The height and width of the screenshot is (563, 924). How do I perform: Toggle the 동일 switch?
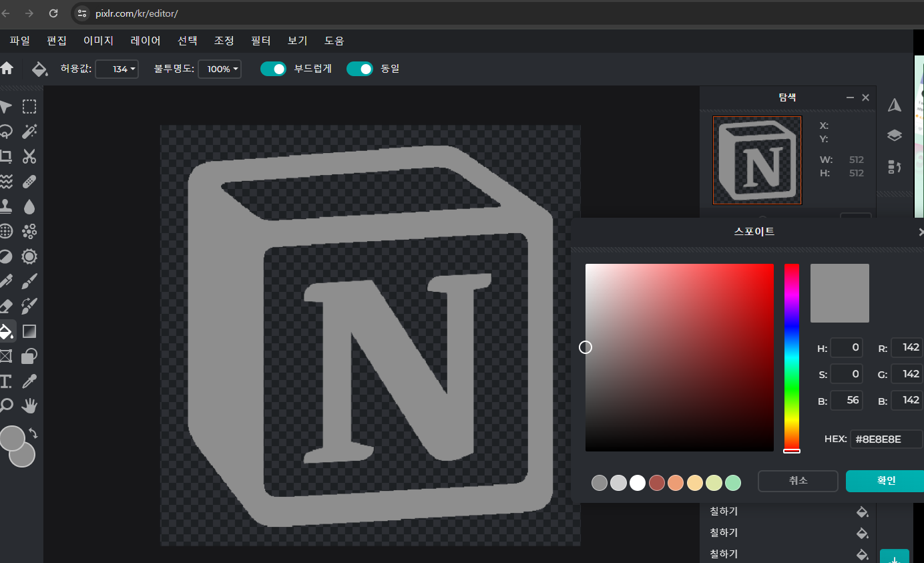[360, 69]
